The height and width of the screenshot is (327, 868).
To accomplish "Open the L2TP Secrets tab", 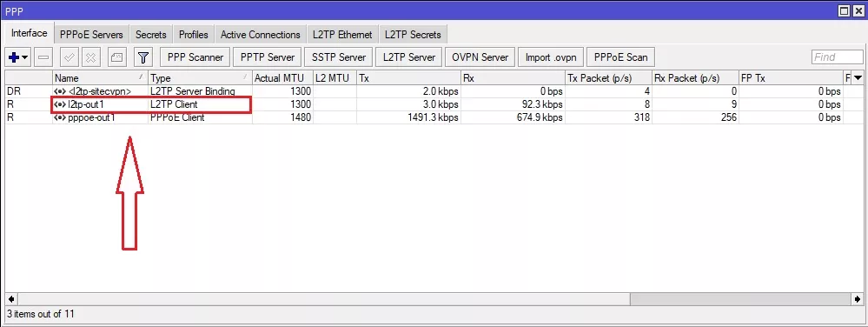I will tap(413, 35).
